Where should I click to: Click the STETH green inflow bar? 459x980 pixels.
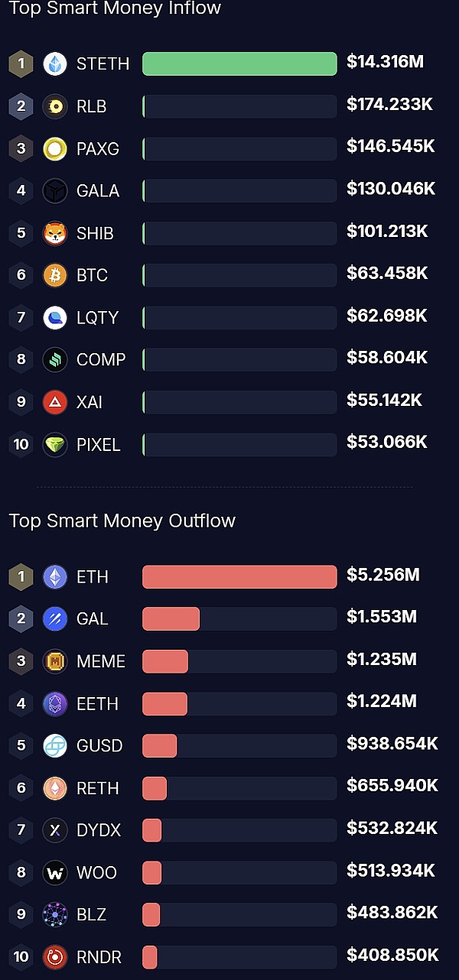coord(239,64)
